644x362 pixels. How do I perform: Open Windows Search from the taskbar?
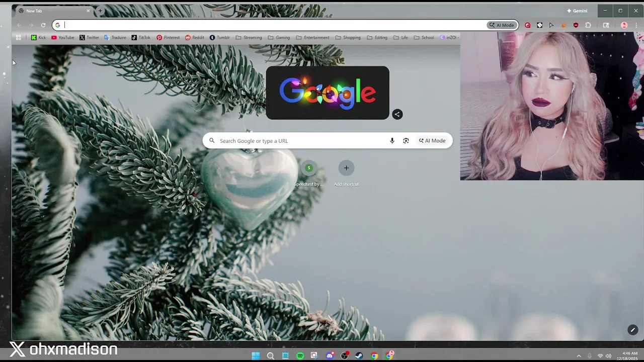tap(270, 356)
